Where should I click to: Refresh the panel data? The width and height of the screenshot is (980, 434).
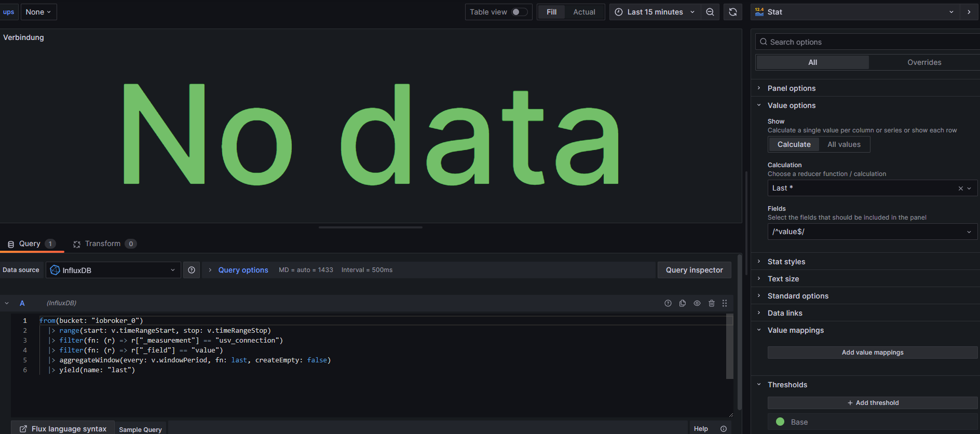click(x=733, y=12)
